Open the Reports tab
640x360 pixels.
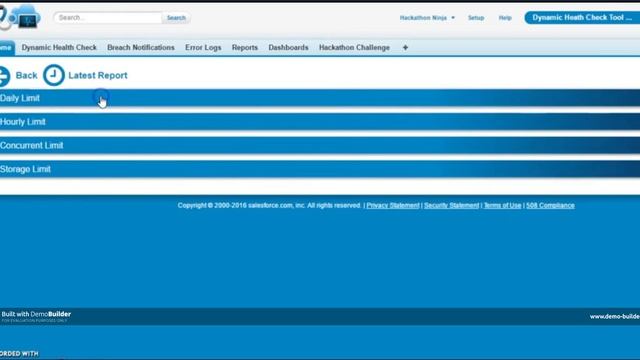tap(244, 48)
